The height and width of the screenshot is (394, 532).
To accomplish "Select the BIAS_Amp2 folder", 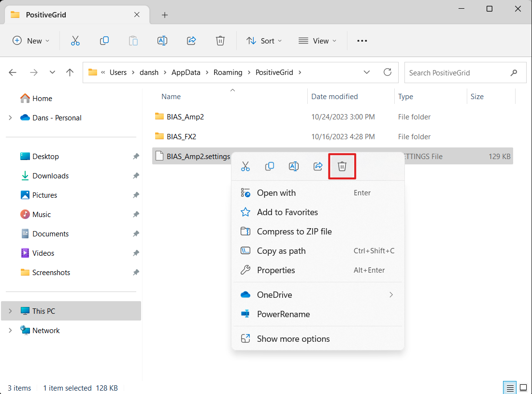I will pyautogui.click(x=185, y=117).
